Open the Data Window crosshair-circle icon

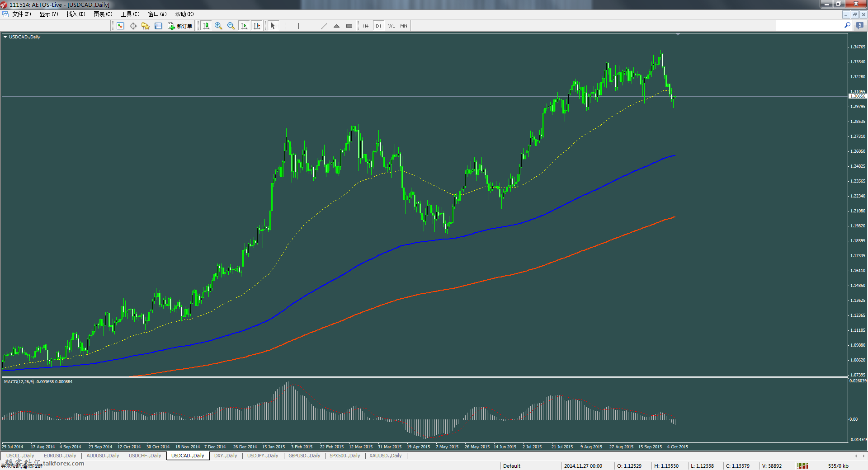click(133, 26)
